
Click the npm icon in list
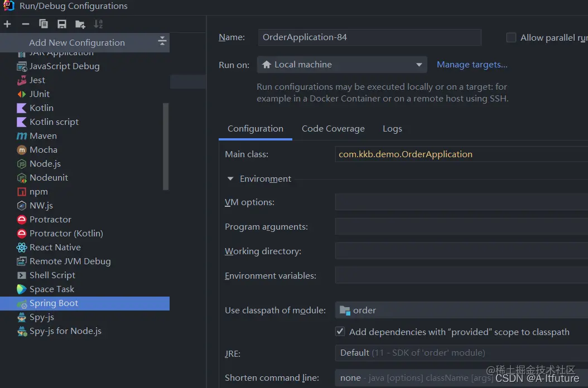(x=22, y=192)
